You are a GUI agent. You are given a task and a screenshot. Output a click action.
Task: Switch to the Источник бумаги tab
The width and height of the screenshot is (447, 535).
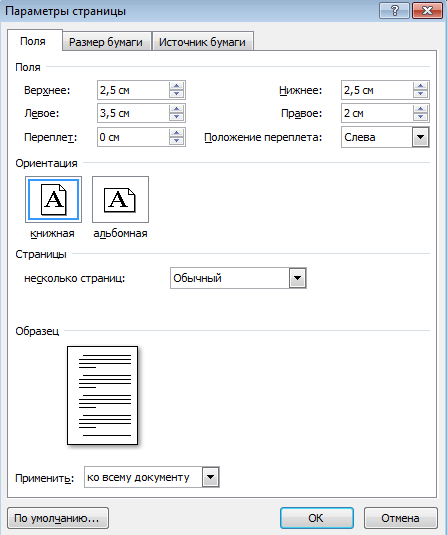(x=202, y=42)
